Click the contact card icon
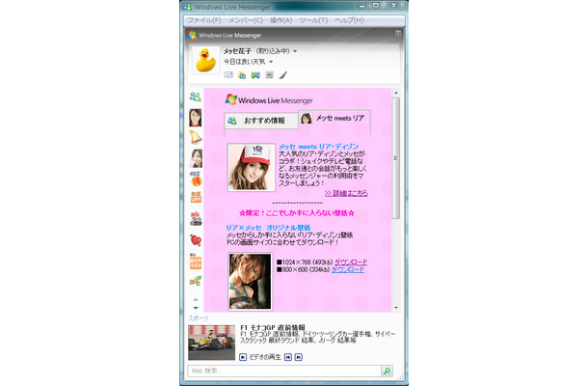This screenshot has width=588, height=386. 269,75
